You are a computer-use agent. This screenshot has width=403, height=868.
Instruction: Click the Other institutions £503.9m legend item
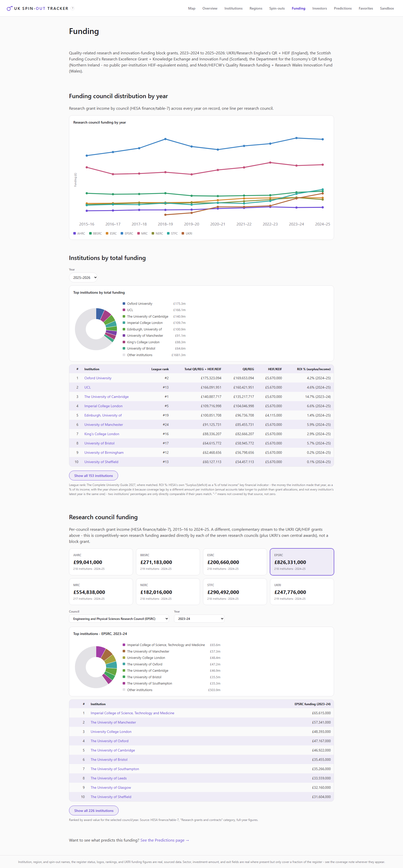pos(171,690)
